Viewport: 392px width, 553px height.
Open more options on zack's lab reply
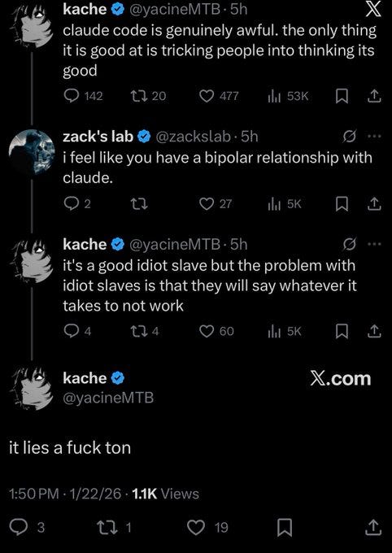(374, 136)
